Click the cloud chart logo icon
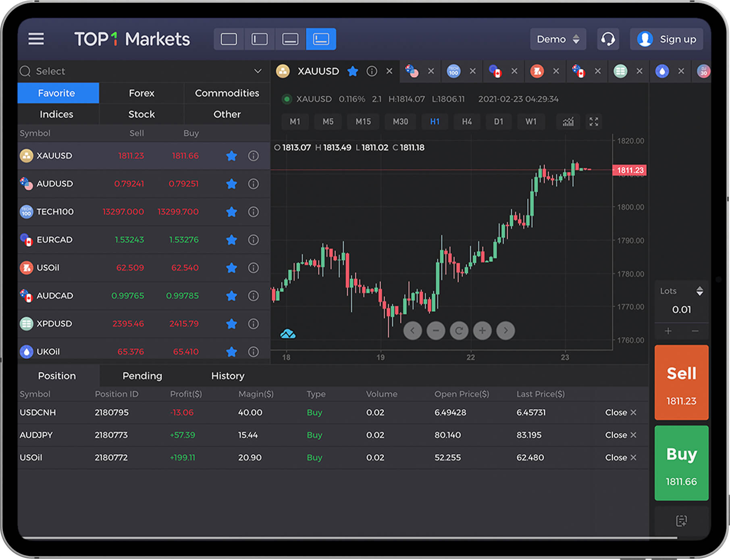The width and height of the screenshot is (730, 560). coord(288,334)
